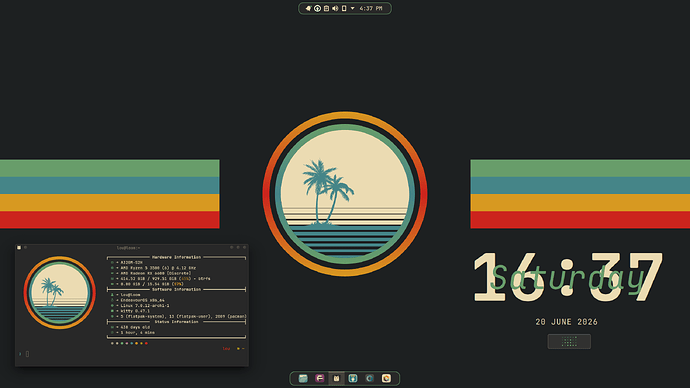Click the AMD Radeon GPU line

(x=151, y=273)
